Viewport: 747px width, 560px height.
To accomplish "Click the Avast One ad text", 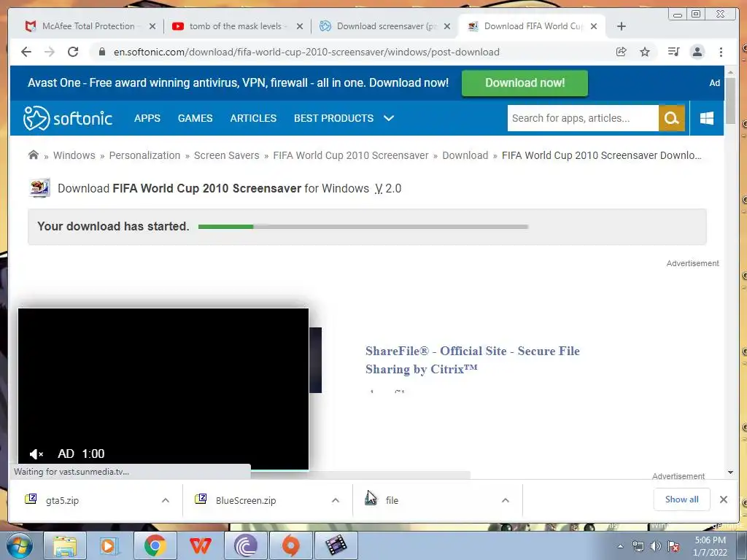I will [x=239, y=83].
